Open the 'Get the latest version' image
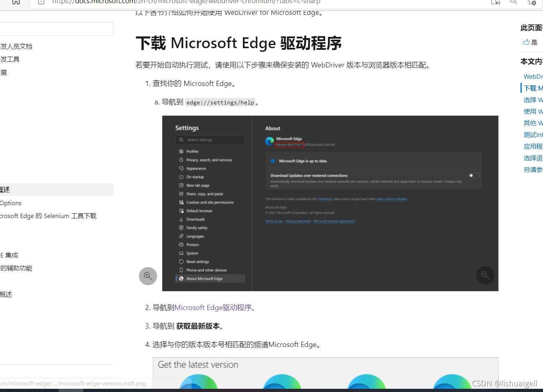This screenshot has width=543, height=392. coord(326,373)
